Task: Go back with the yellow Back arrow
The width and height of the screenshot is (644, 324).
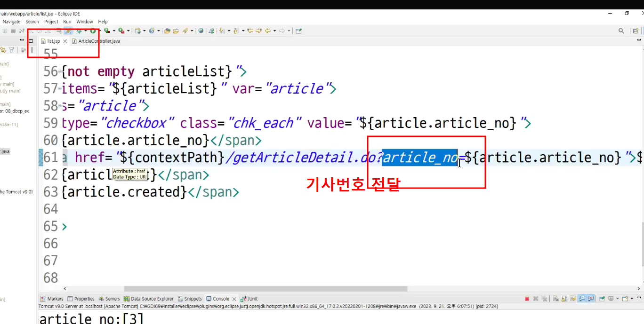Action: pos(267,31)
